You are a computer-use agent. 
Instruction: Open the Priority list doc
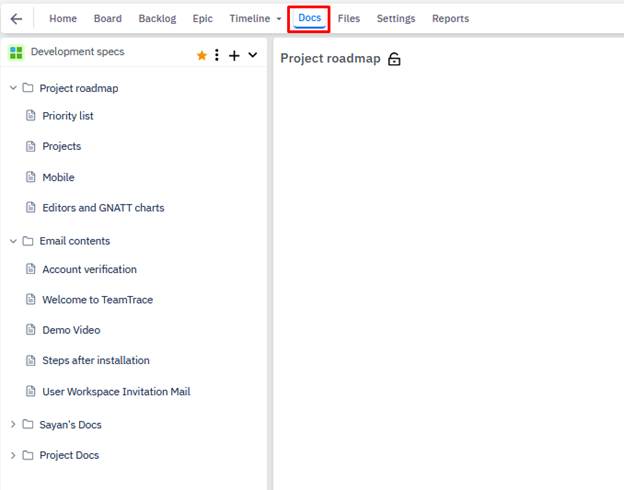pos(68,116)
